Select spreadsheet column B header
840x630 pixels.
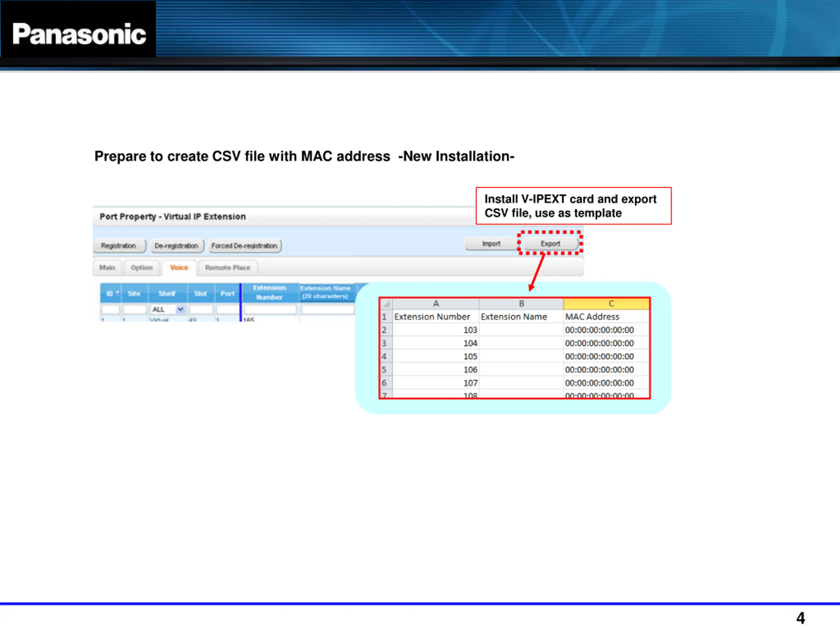tap(522, 304)
